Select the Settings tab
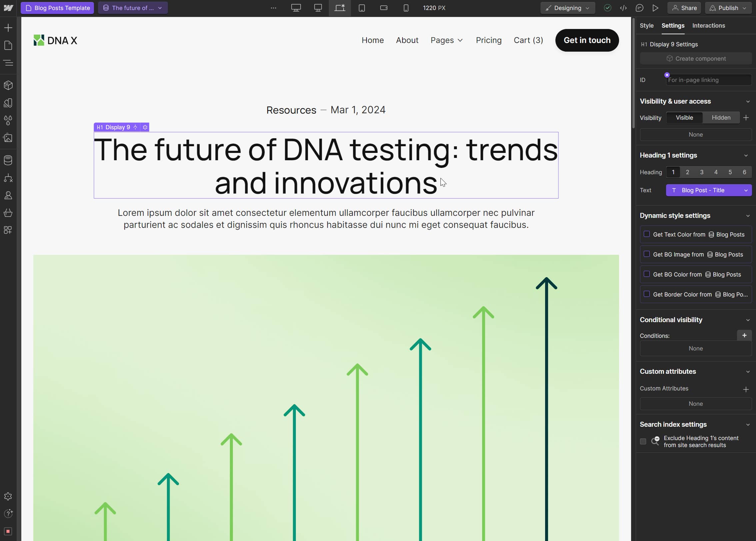 pos(673,26)
